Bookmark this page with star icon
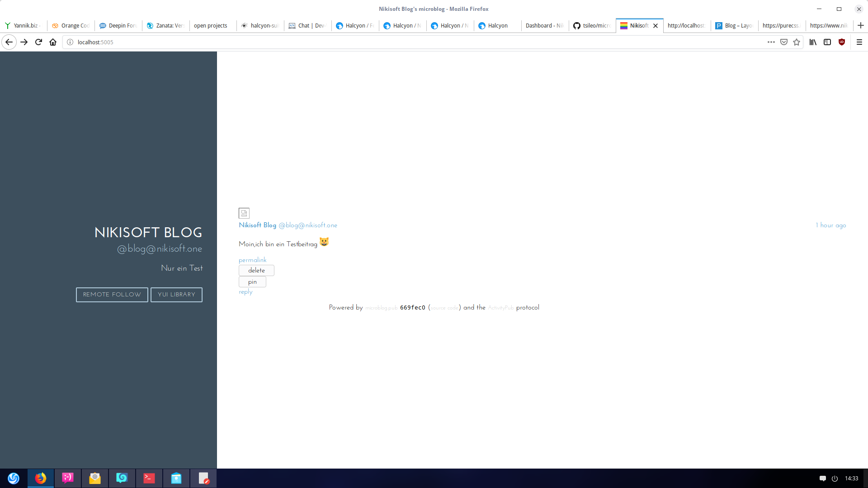868x488 pixels. coord(797,42)
